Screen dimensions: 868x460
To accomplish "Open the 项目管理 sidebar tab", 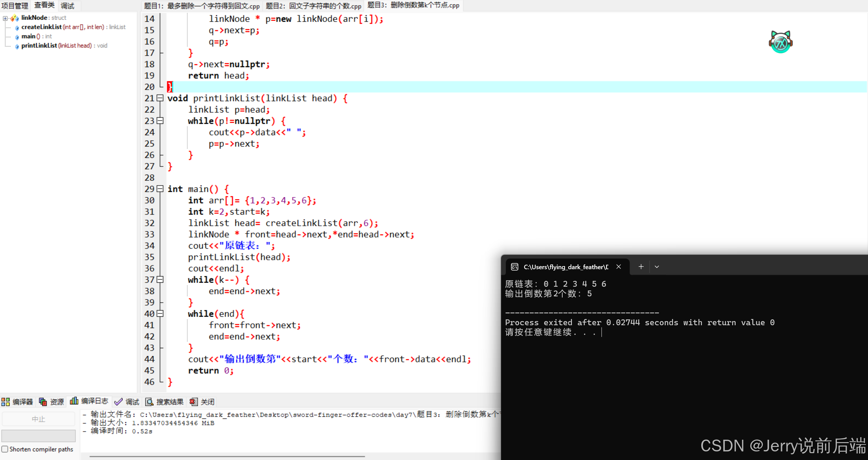I will coord(15,6).
